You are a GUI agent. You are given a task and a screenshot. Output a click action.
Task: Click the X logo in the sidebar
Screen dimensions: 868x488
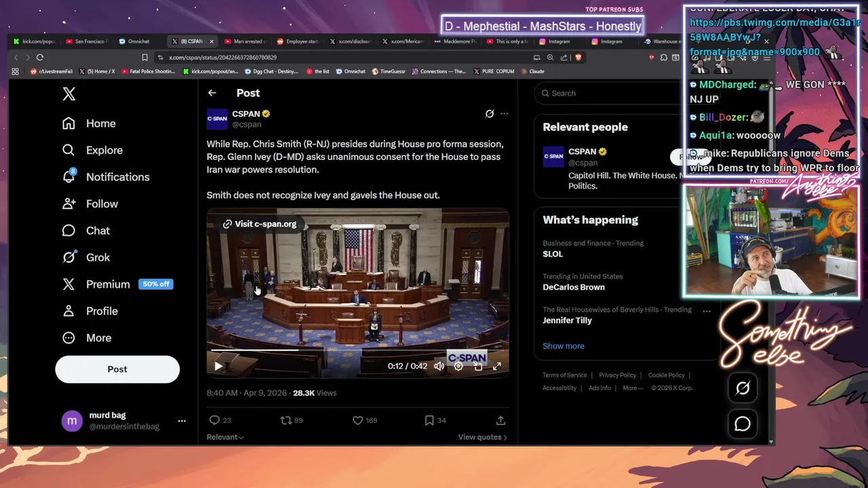click(69, 94)
